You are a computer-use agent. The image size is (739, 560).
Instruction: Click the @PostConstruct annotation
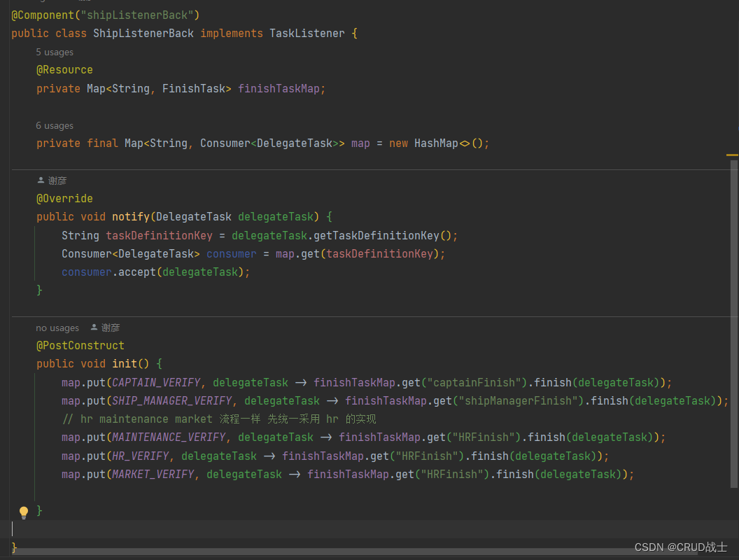pyautogui.click(x=80, y=346)
